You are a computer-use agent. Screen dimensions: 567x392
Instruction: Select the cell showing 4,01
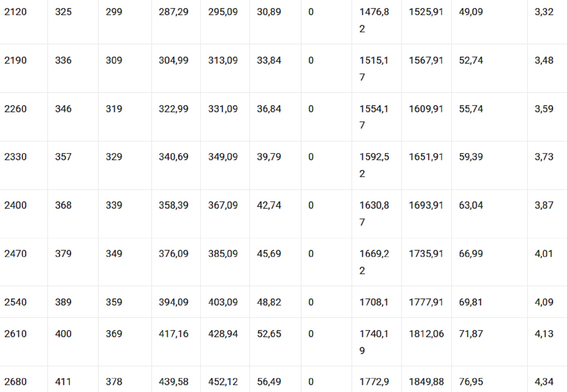543,254
